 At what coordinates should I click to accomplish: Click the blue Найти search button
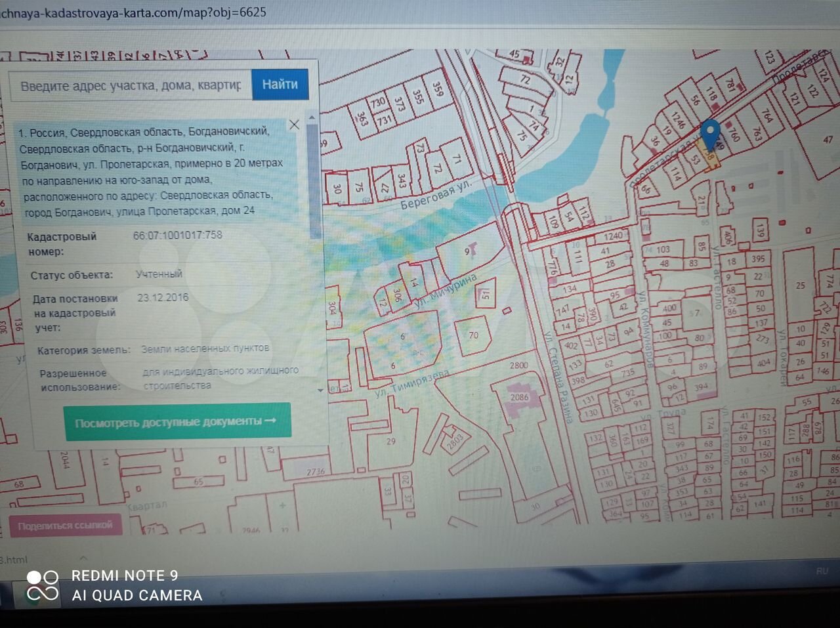(280, 85)
